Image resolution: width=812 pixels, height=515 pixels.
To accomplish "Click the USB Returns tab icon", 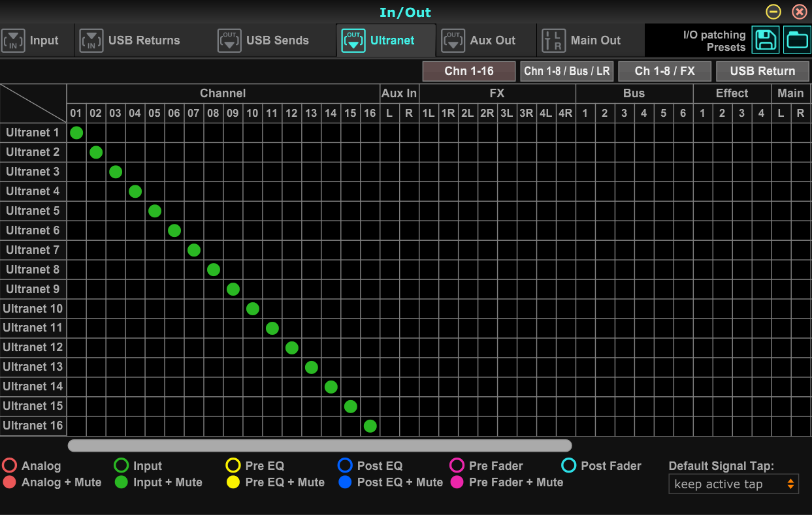I will [x=91, y=40].
